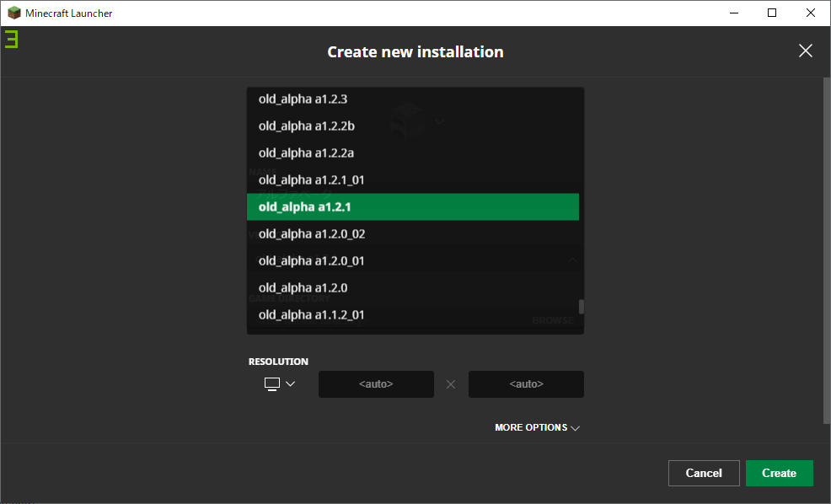The height and width of the screenshot is (504, 831).
Task: Click the Cancel button
Action: 704,474
